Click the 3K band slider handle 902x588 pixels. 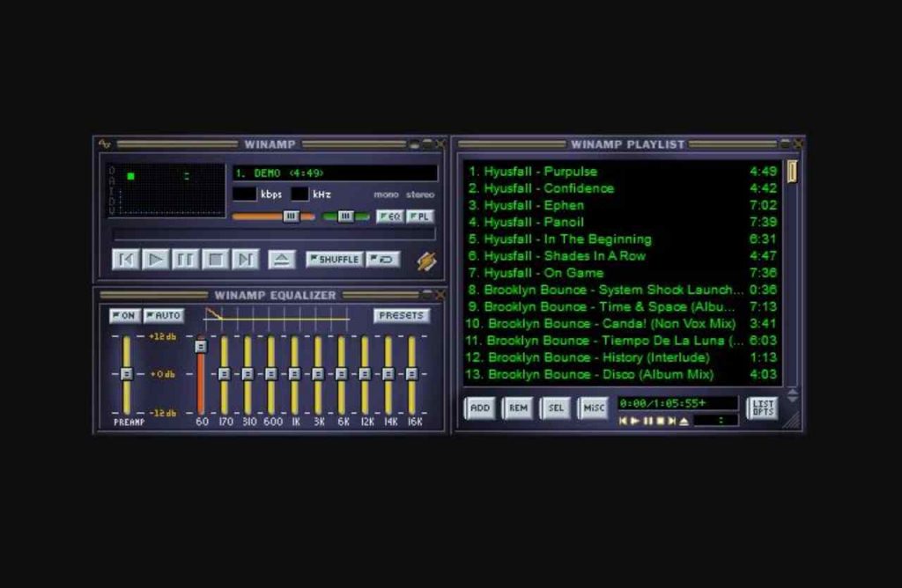click(318, 374)
